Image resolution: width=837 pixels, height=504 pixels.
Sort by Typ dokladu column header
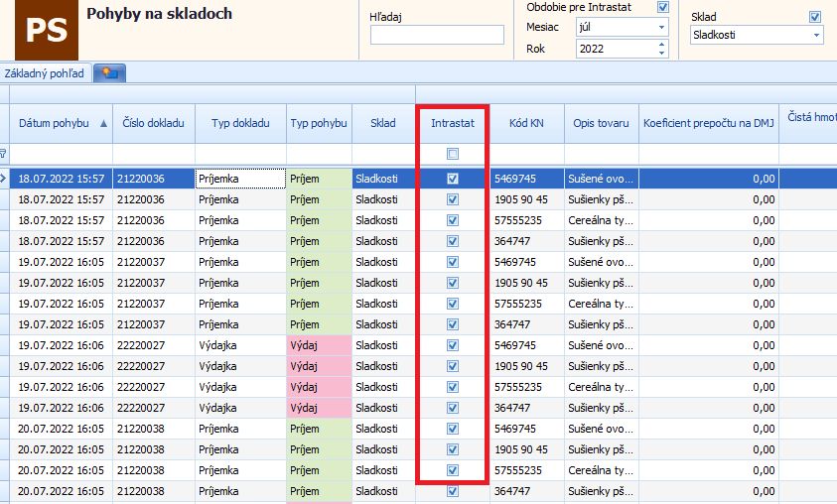[x=240, y=123]
